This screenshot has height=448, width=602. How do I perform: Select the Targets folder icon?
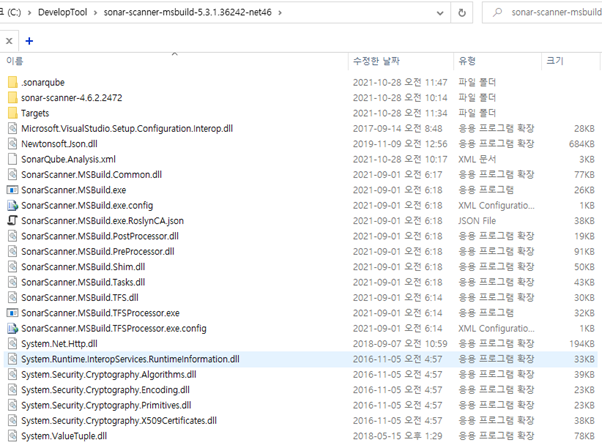(x=13, y=113)
